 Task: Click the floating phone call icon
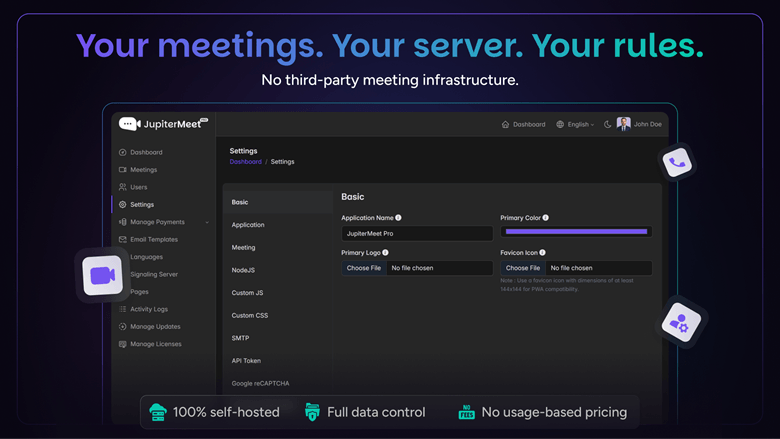677,162
